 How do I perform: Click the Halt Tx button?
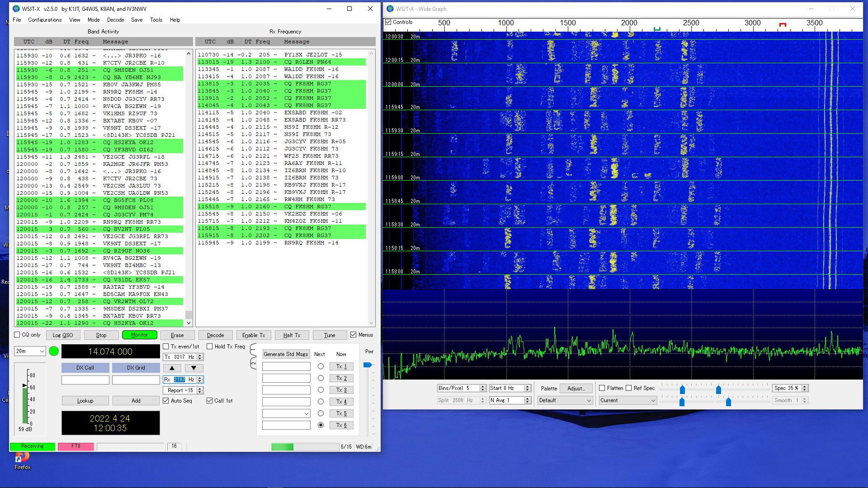pyautogui.click(x=292, y=335)
